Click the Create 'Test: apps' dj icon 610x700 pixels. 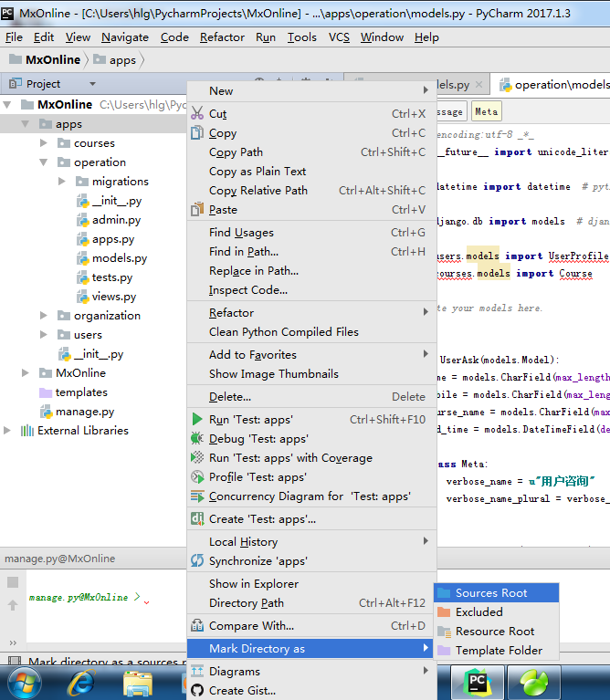coord(197,518)
